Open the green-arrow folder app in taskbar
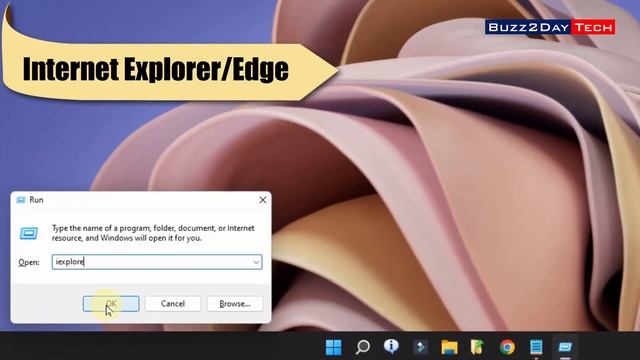The height and width of the screenshot is (360, 640). point(478,347)
